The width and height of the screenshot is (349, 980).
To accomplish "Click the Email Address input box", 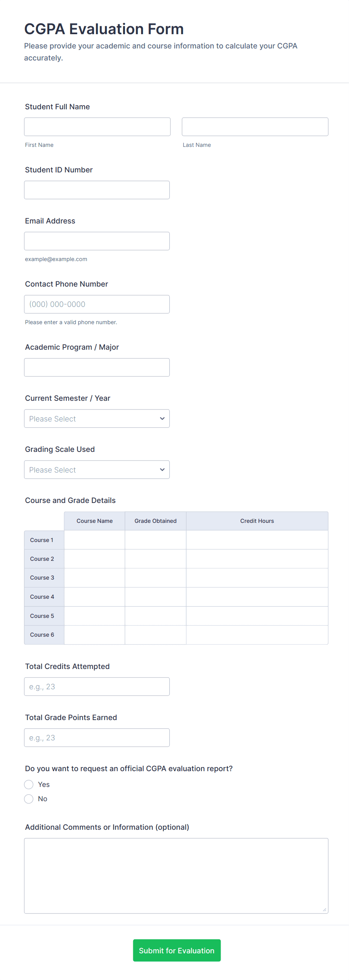I will (x=96, y=241).
